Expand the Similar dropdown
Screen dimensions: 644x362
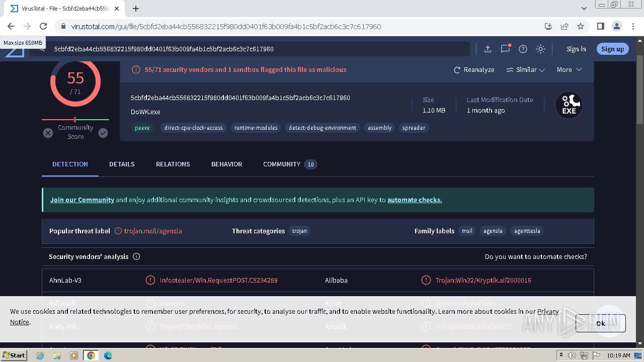coord(526,70)
